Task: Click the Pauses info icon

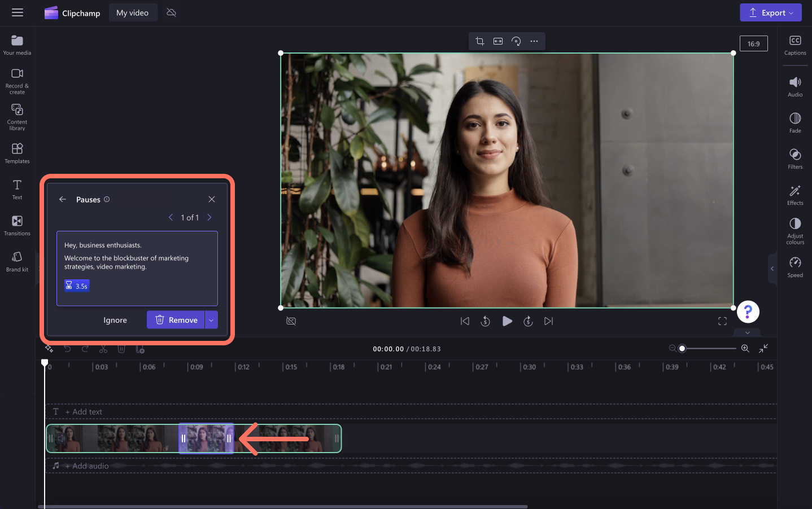Action: pyautogui.click(x=107, y=199)
